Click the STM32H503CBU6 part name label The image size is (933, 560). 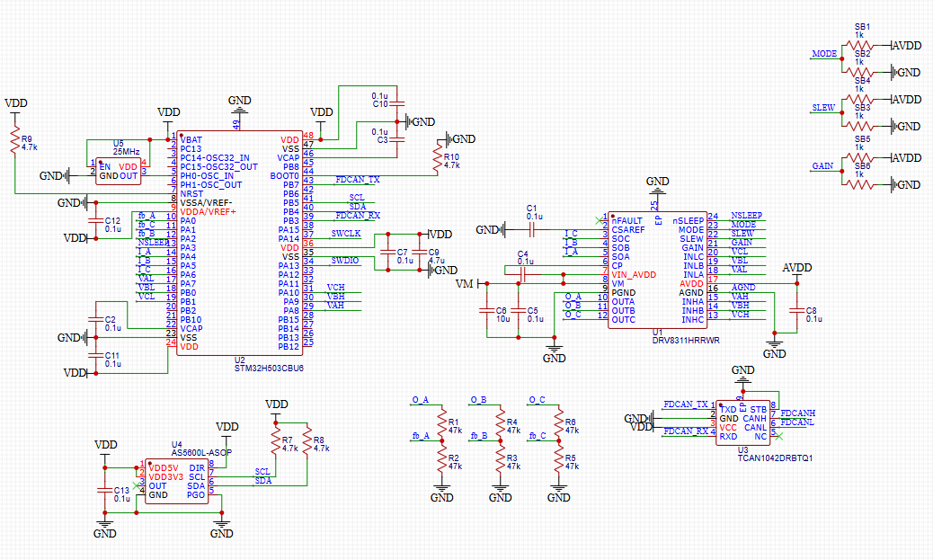(x=269, y=368)
